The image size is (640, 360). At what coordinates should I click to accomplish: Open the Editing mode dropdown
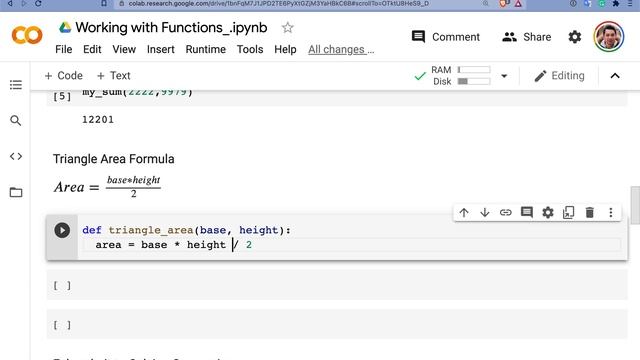point(559,76)
